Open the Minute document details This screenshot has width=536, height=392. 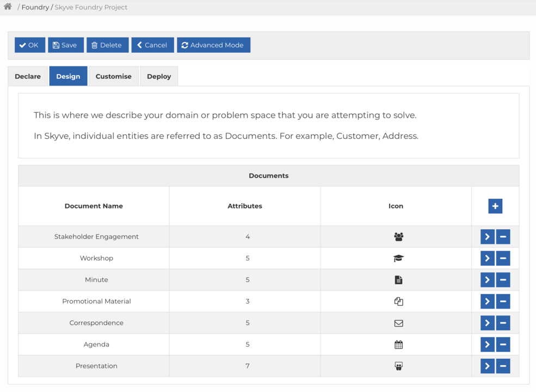coord(487,280)
